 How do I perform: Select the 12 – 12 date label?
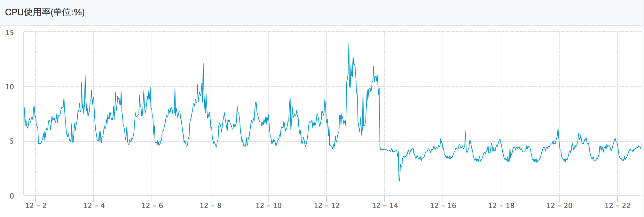point(327,206)
